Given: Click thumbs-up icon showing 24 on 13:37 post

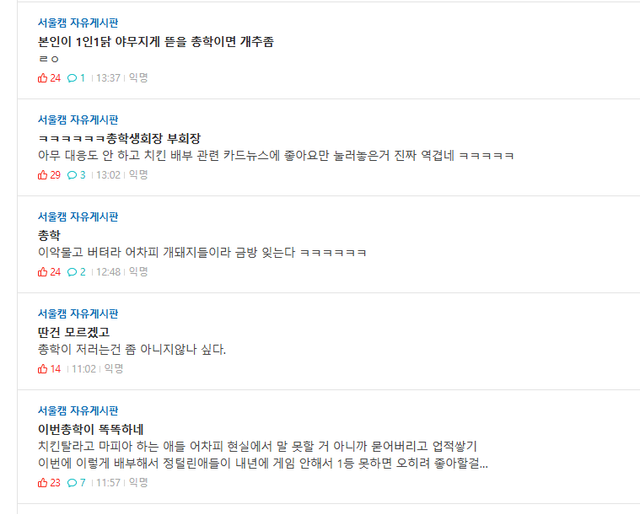Looking at the screenshot, I should [x=43, y=78].
